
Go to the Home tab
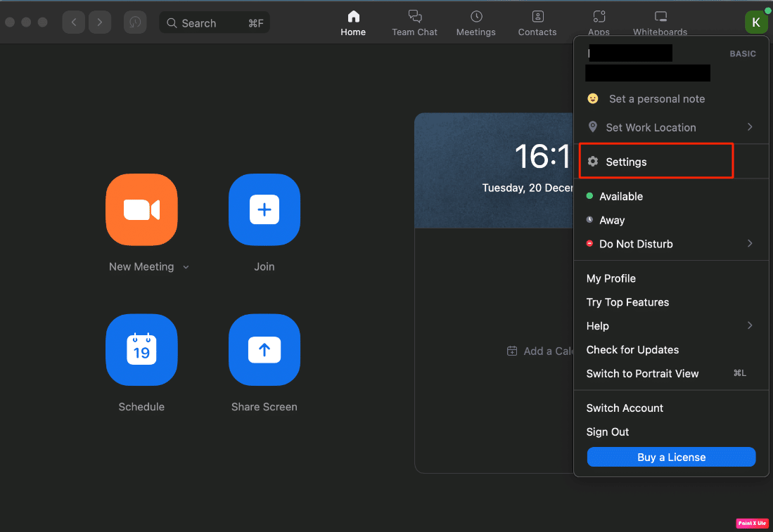point(353,23)
